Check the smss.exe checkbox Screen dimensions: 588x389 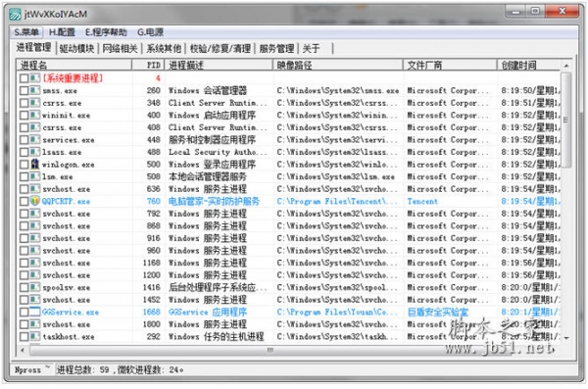click(x=24, y=91)
